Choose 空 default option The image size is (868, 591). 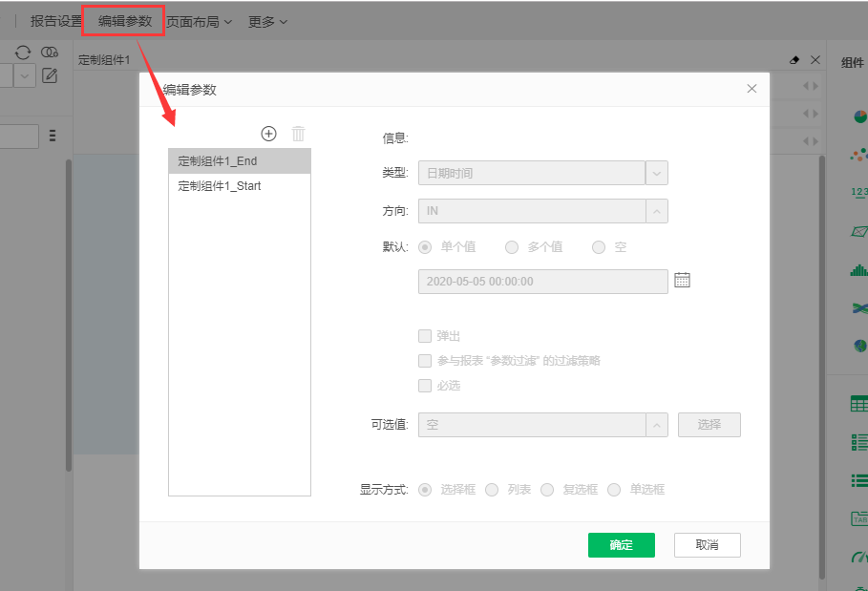[599, 246]
